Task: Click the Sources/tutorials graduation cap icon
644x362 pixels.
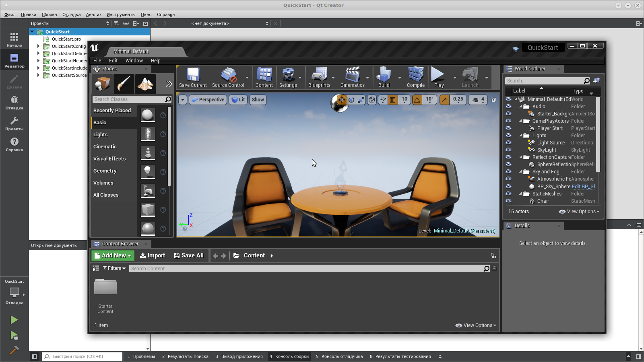Action: (516, 49)
